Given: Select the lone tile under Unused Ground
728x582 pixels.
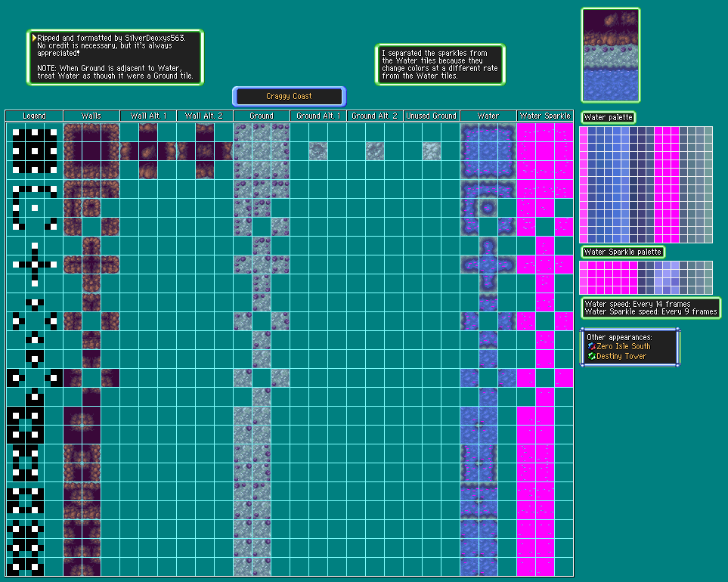Looking at the screenshot, I should 432,151.
